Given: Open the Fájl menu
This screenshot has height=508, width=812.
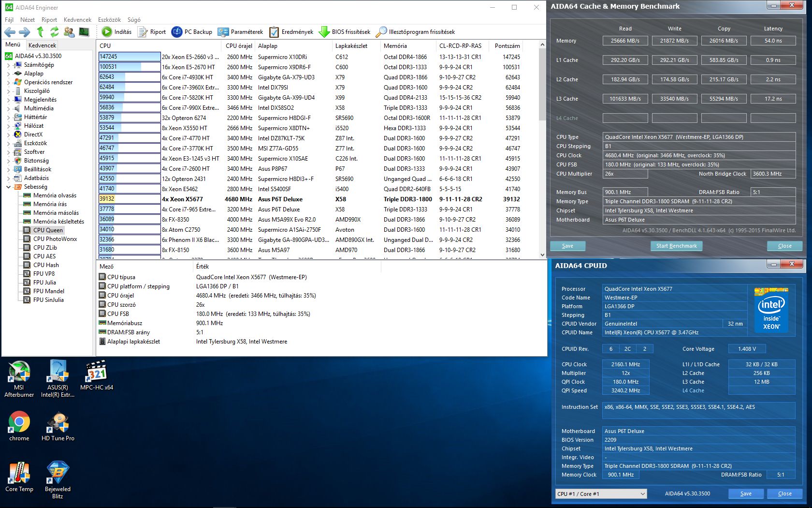Looking at the screenshot, I should tap(9, 20).
